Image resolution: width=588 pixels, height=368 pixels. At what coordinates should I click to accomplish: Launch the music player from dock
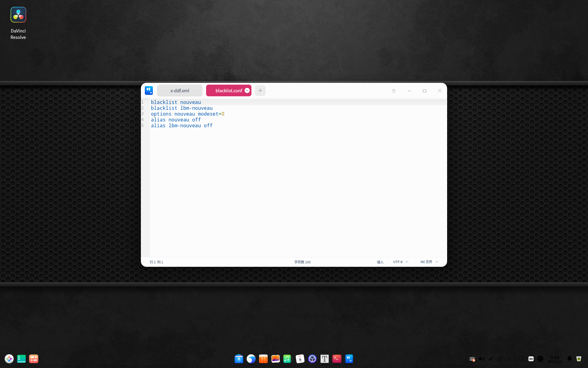[x=288, y=358]
